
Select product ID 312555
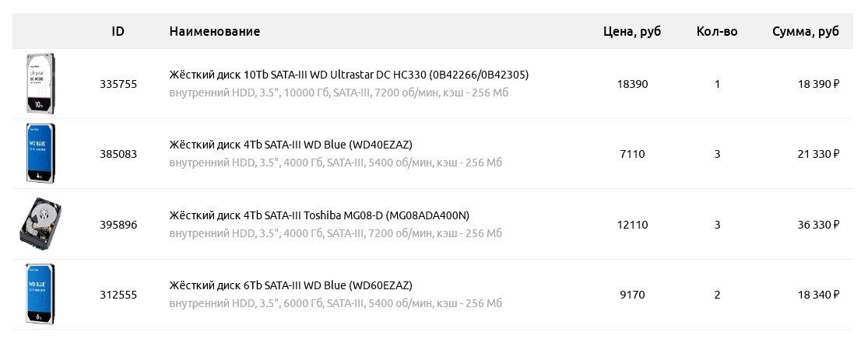(x=118, y=295)
